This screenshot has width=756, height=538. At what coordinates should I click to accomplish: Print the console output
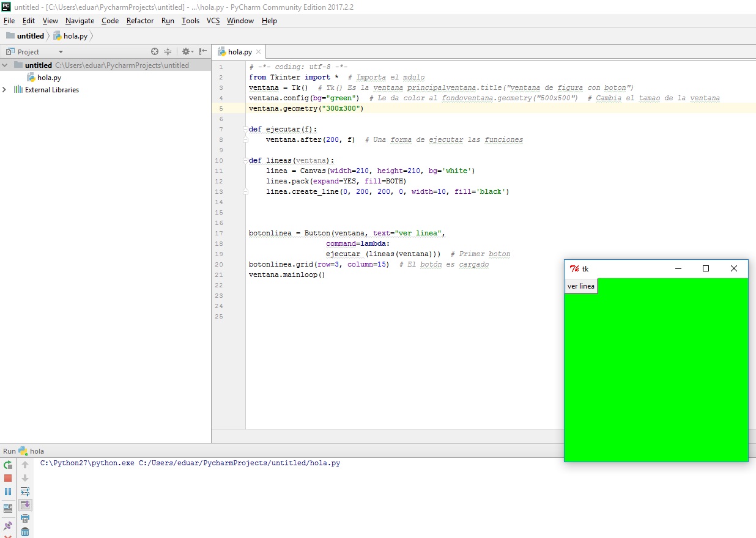(x=24, y=518)
